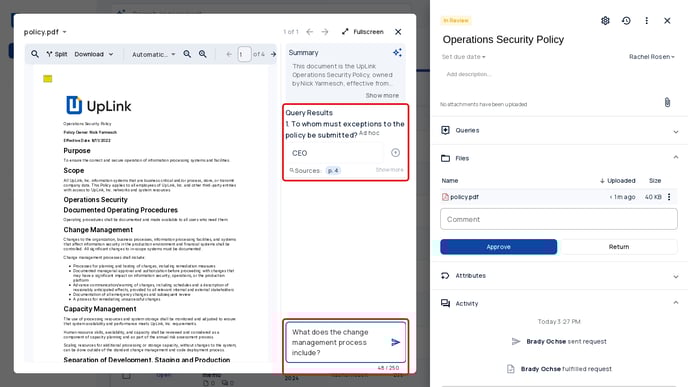The width and height of the screenshot is (688, 387).
Task: Zoom out of the PDF
Action: pyautogui.click(x=187, y=54)
